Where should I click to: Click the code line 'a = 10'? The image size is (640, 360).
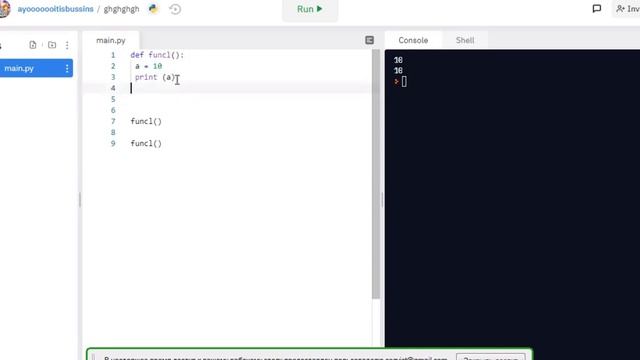[x=149, y=66]
